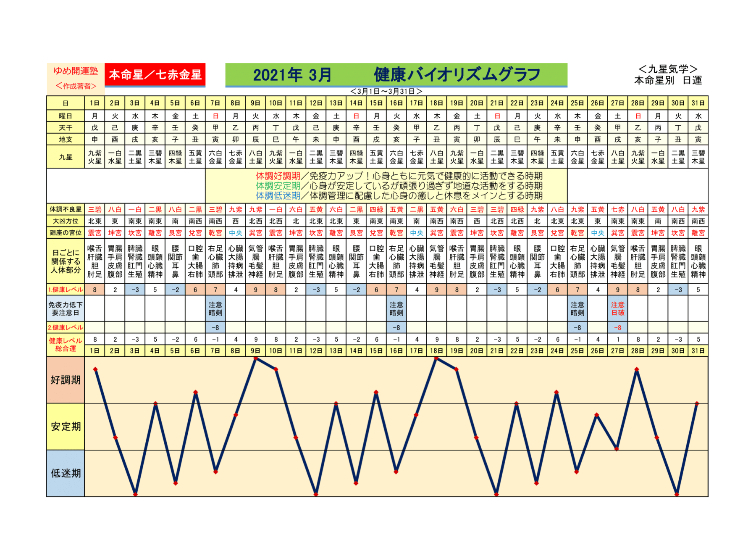Click the 日ごとに関係する人体部分 row header
Viewport: 756px width, 535px height.
66,261
